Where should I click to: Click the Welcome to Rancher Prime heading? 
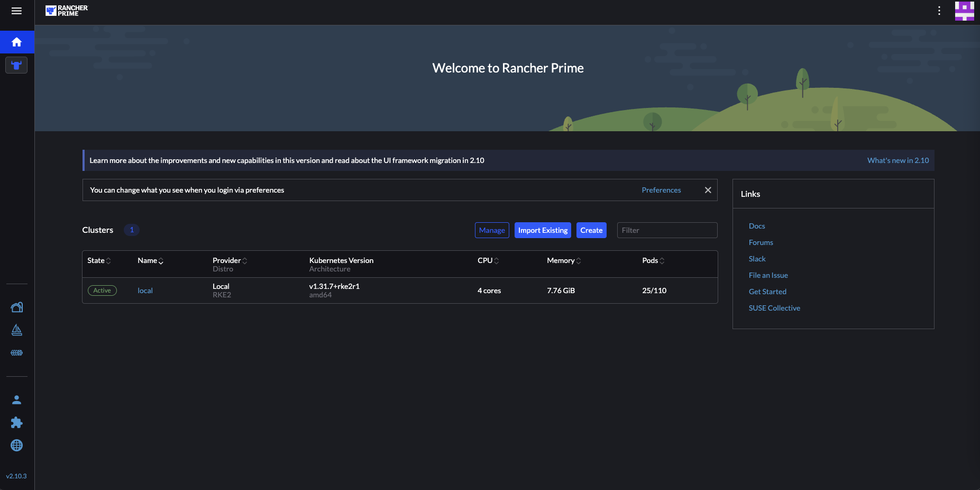point(508,68)
